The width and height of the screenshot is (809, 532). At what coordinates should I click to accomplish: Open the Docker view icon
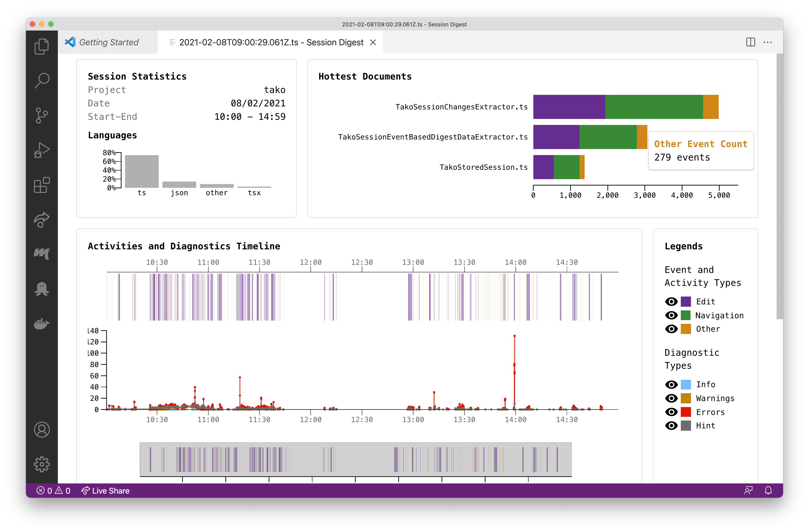pyautogui.click(x=41, y=323)
